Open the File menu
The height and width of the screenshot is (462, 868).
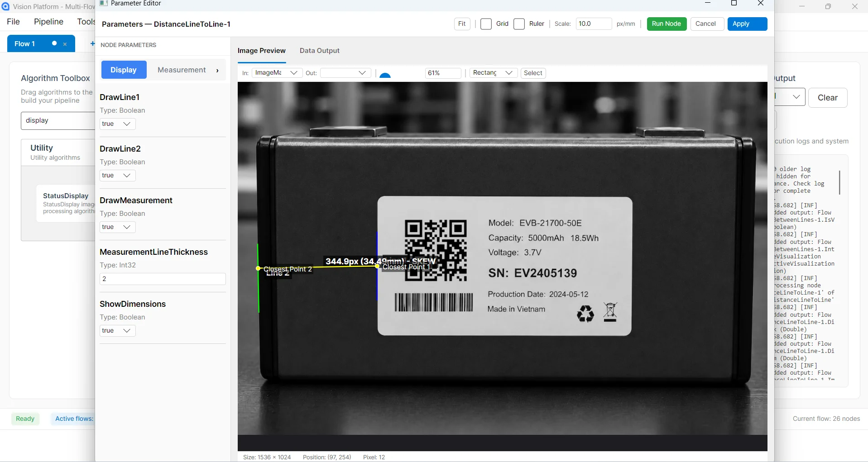click(13, 22)
